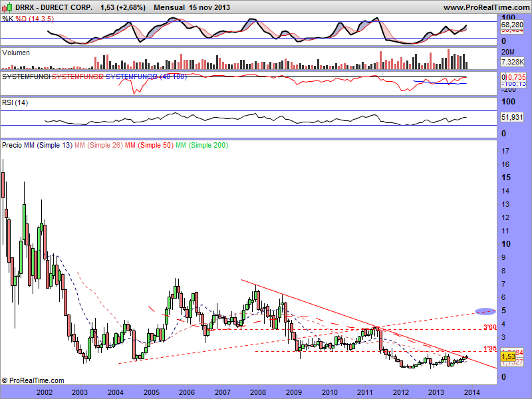Select the MM (Simple 200) legend
532x399 pixels.
click(x=202, y=145)
